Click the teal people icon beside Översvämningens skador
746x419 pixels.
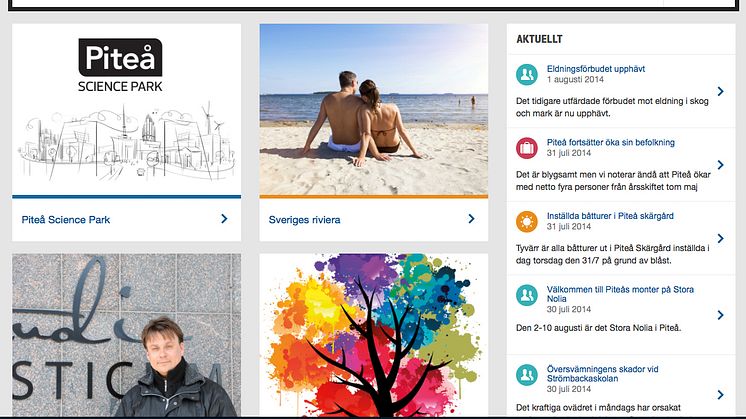(x=527, y=375)
